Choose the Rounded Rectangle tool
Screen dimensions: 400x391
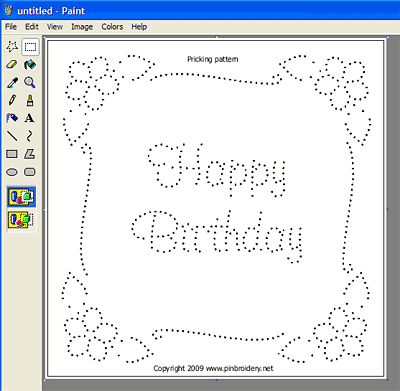click(x=30, y=172)
